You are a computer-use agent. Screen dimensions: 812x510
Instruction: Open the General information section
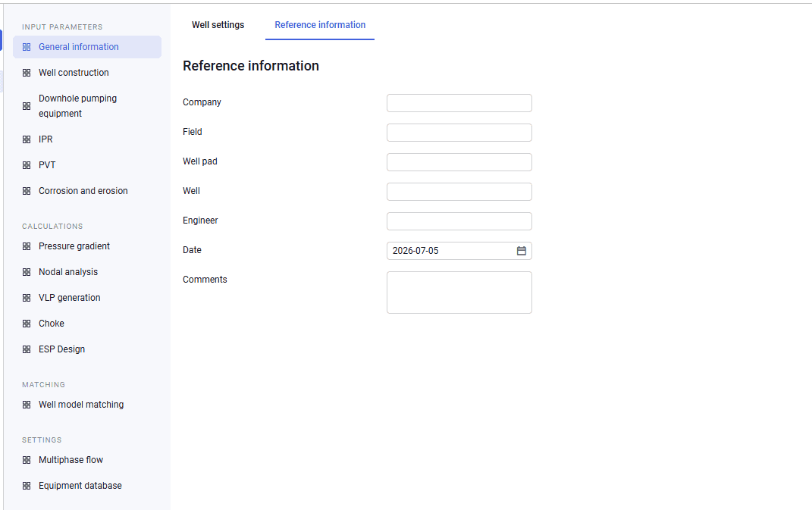(87, 47)
